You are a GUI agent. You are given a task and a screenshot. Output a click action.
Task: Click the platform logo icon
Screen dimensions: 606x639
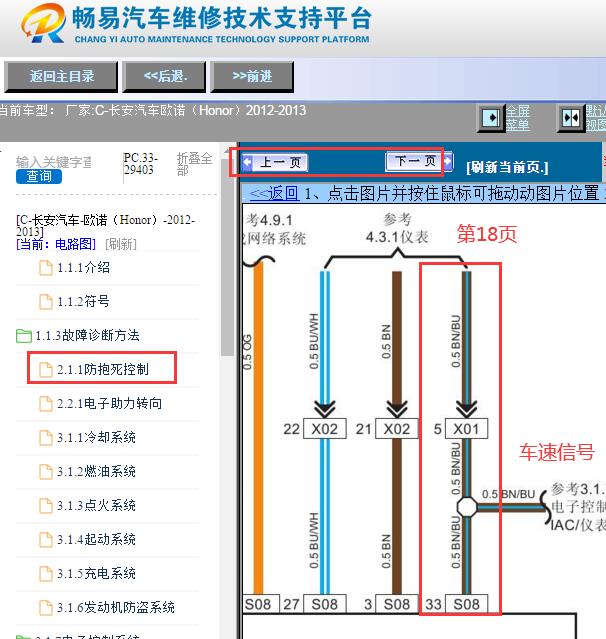tap(44, 23)
